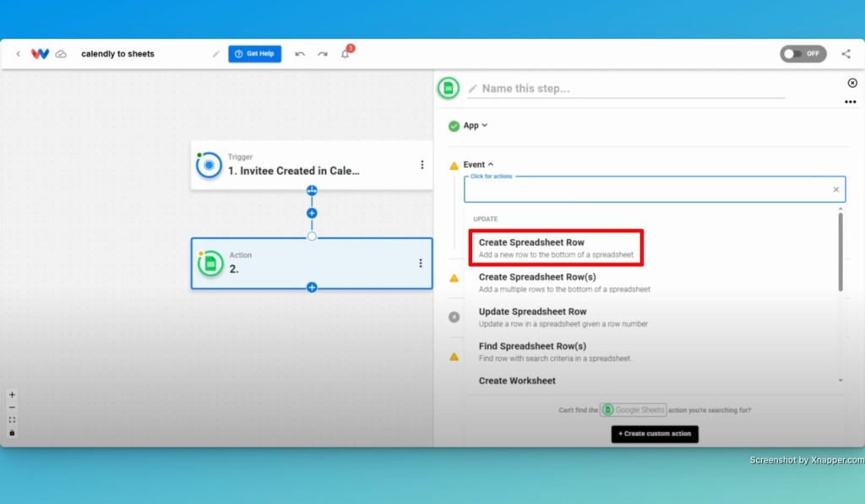Edit workflow name with pencil icon
The image size is (865, 504).
click(215, 54)
